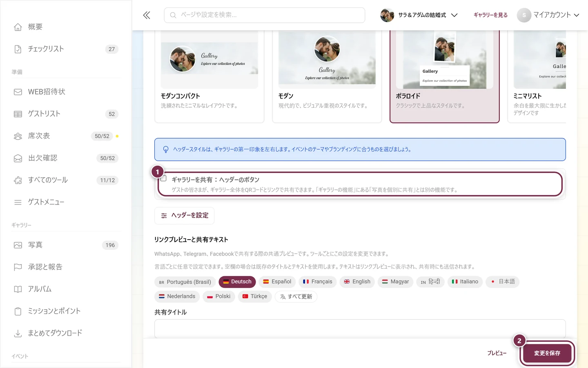The height and width of the screenshot is (368, 588).
Task: Select モダン header style card
Action: pyautogui.click(x=327, y=76)
